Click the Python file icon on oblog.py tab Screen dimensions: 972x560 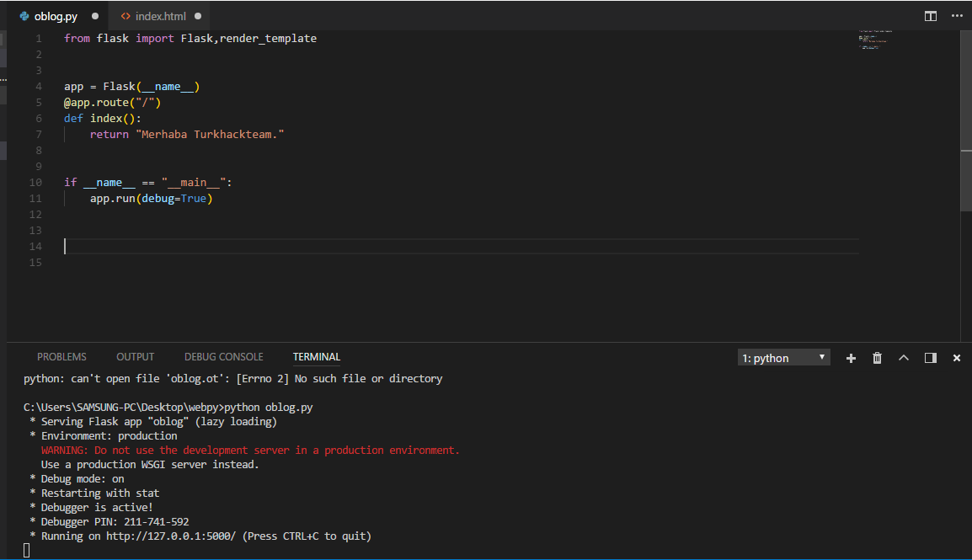tap(24, 16)
